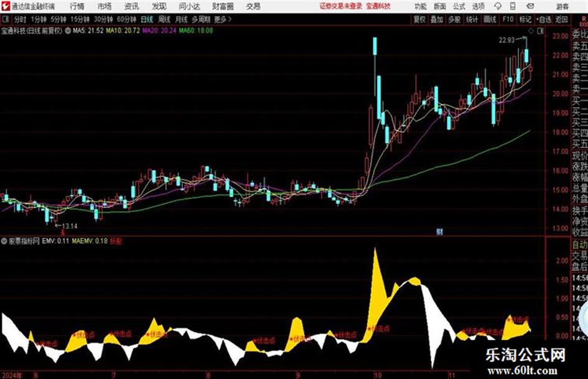Click the 22.93 high price marker
The width and height of the screenshot is (588, 379).
pyautogui.click(x=506, y=40)
